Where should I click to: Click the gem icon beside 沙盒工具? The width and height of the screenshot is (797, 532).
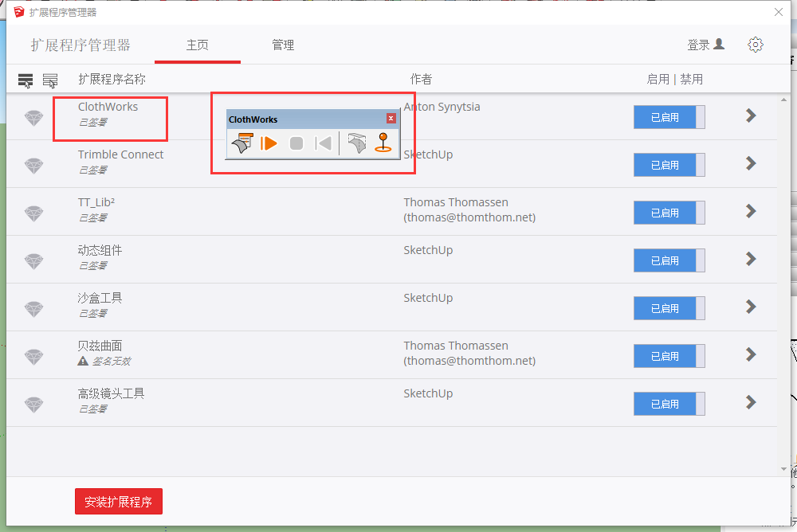pyautogui.click(x=34, y=309)
